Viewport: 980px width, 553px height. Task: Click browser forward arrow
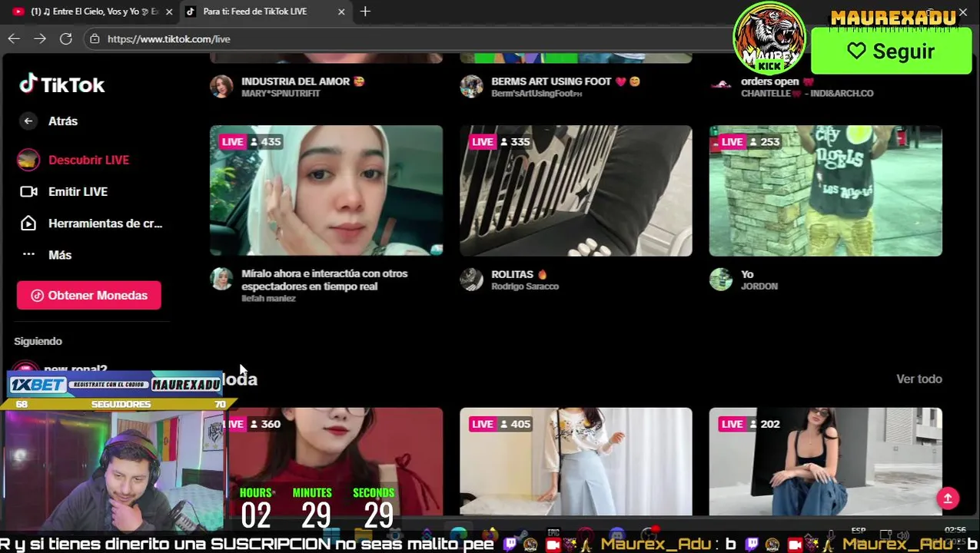(40, 38)
